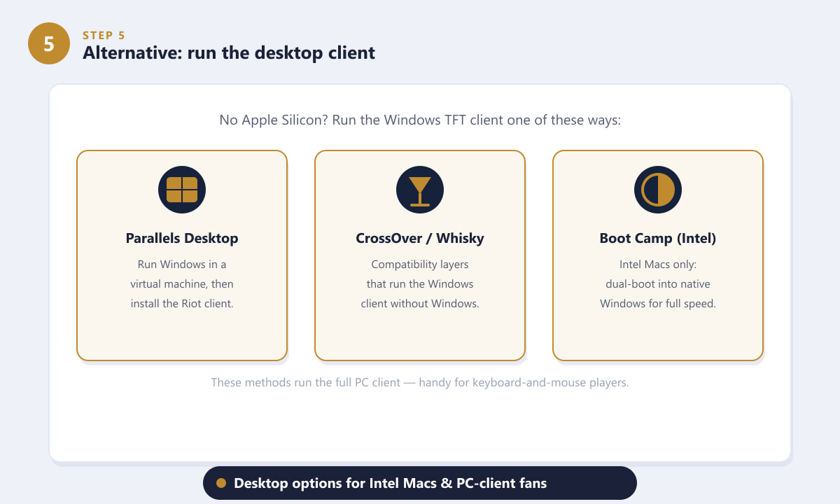The image size is (840, 504).
Task: Click the text 'dual-boot into native'
Action: [x=658, y=284]
